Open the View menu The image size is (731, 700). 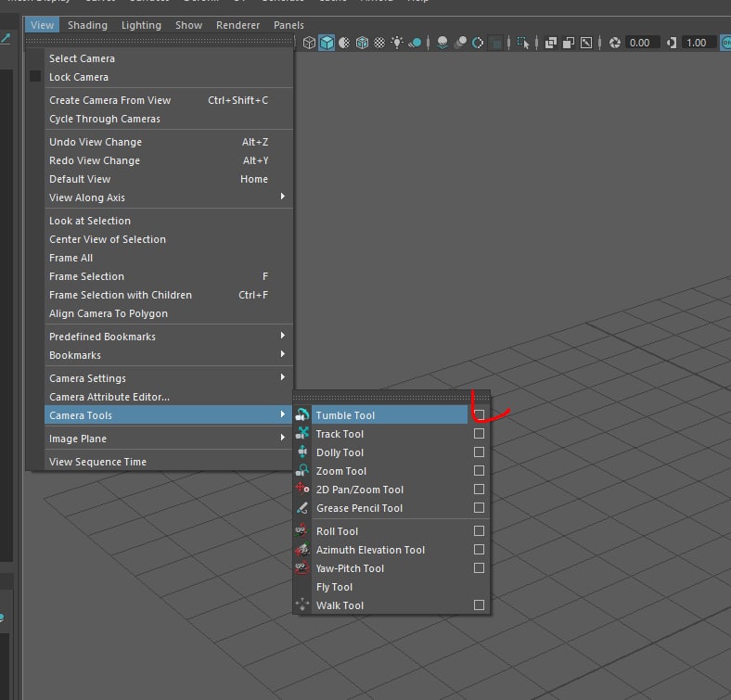pyautogui.click(x=42, y=25)
